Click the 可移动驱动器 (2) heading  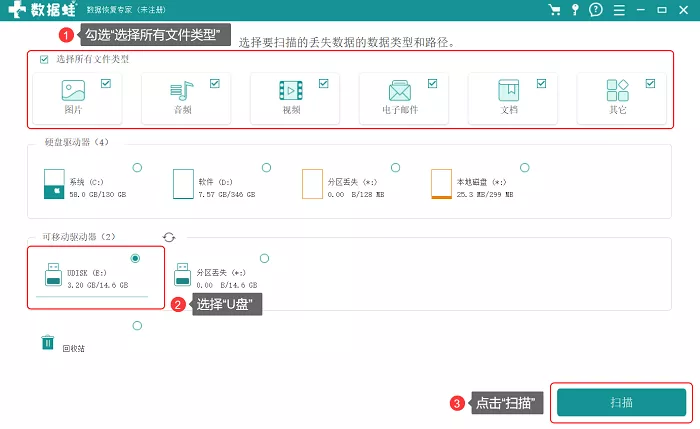(x=79, y=237)
